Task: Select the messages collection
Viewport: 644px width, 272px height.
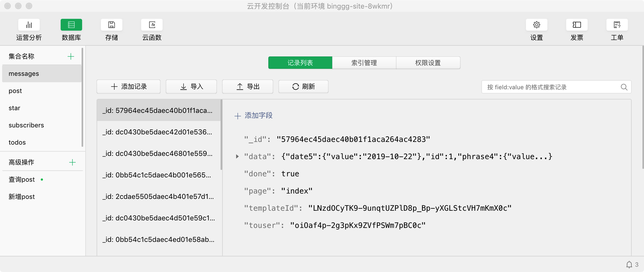Action: tap(42, 74)
